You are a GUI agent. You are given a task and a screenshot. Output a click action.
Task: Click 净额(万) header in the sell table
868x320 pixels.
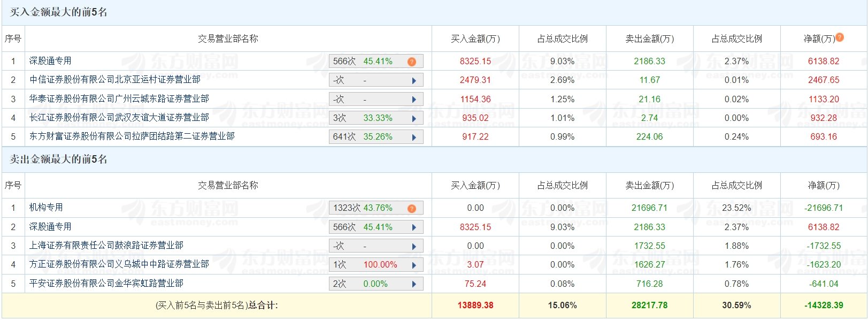click(x=824, y=186)
